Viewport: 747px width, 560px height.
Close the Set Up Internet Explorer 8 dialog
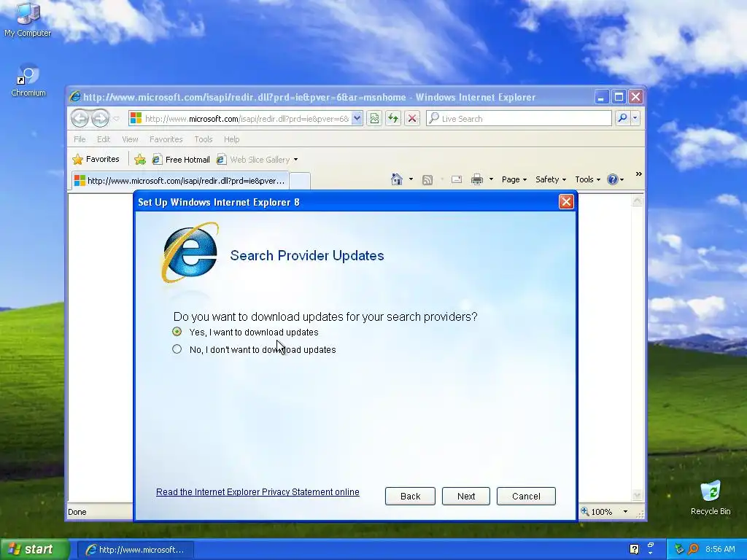point(566,202)
